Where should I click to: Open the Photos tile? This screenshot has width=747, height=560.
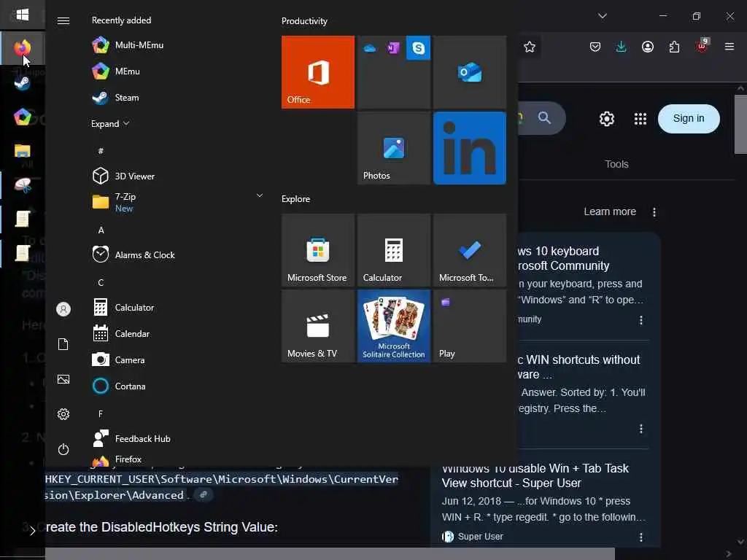pyautogui.click(x=393, y=148)
